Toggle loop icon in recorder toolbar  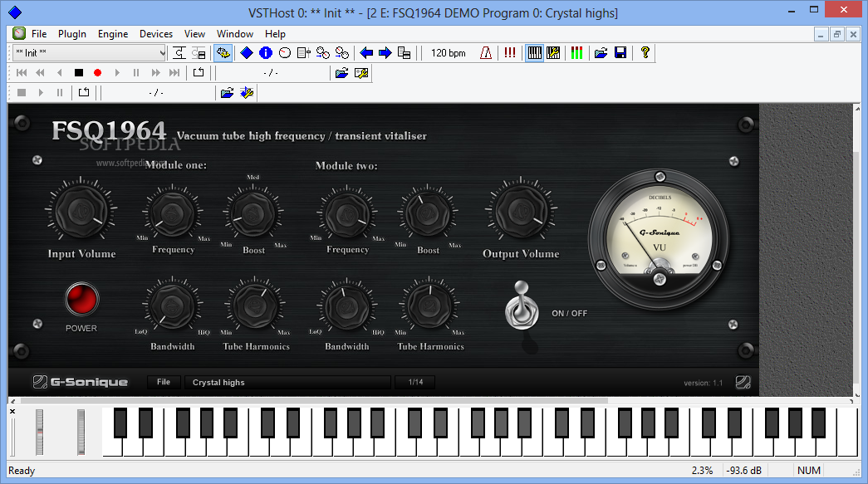coord(84,92)
